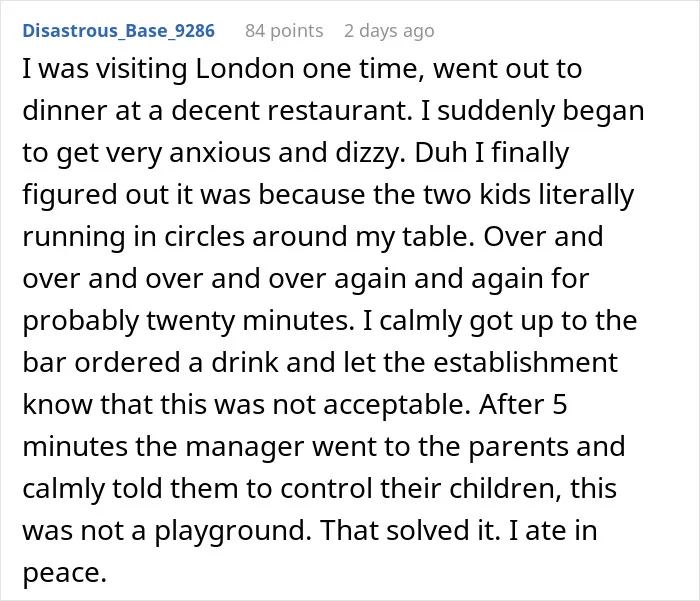Image resolution: width=700 pixels, height=601 pixels.
Task: Click the word 'establishment' in the comment
Action: tap(525, 363)
